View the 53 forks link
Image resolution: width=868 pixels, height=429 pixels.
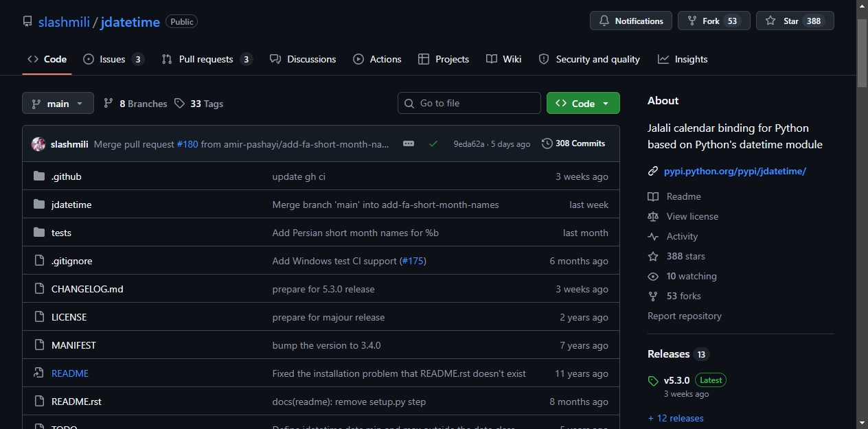coord(674,296)
